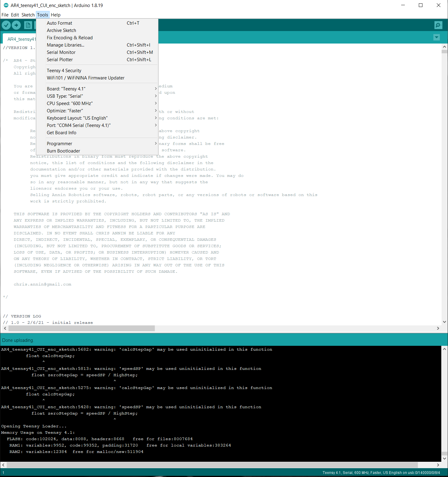The height and width of the screenshot is (477, 448).
Task: Open WiFi101 / WiFiNINA Firmware Updater
Action: click(x=97, y=78)
